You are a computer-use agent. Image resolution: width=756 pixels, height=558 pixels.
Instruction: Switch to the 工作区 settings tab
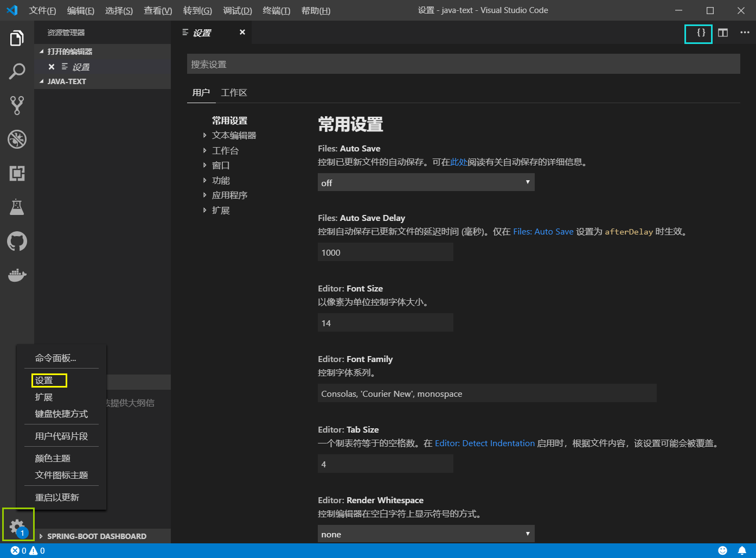point(234,93)
